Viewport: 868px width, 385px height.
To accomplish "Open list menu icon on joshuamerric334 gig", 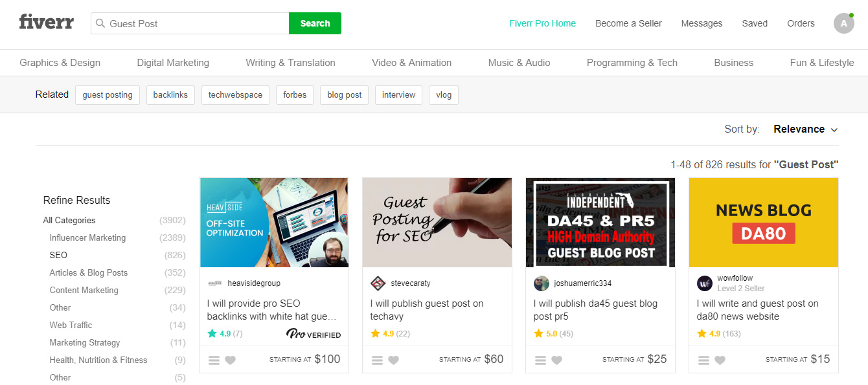I will coord(540,360).
